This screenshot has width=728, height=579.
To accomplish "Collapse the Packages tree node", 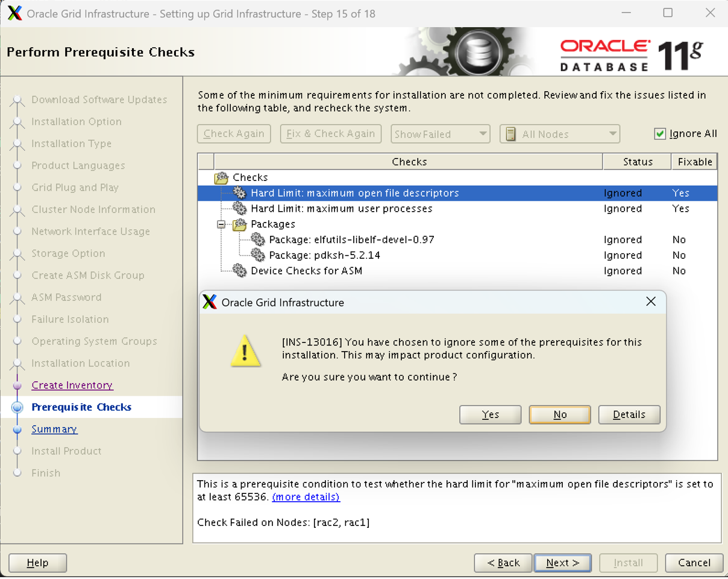I will [222, 224].
